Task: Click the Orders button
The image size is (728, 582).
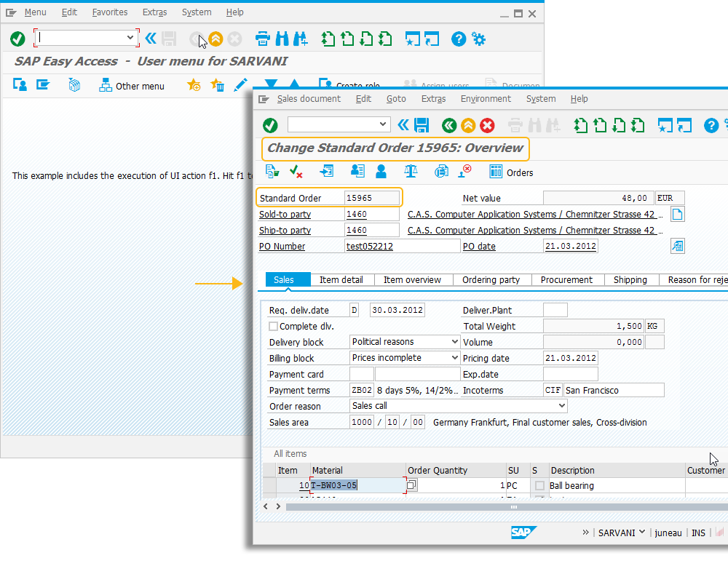Action: [x=511, y=172]
